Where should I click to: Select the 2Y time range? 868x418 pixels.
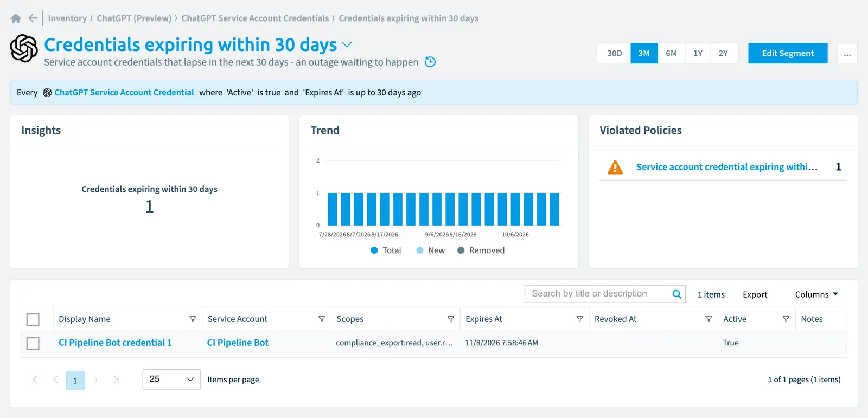click(x=723, y=53)
